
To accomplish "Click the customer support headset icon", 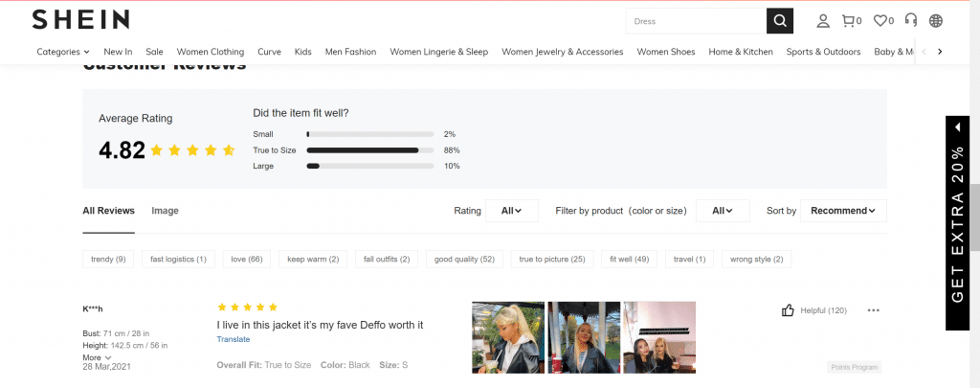I will (x=911, y=21).
